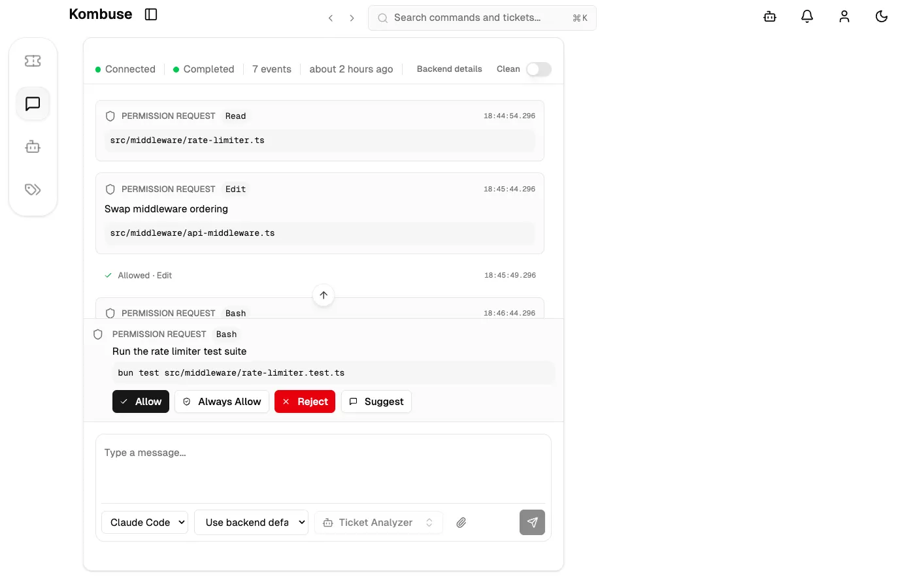Select the chat icon in the sidebar
The width and height of the screenshot is (915, 588).
pos(33,103)
